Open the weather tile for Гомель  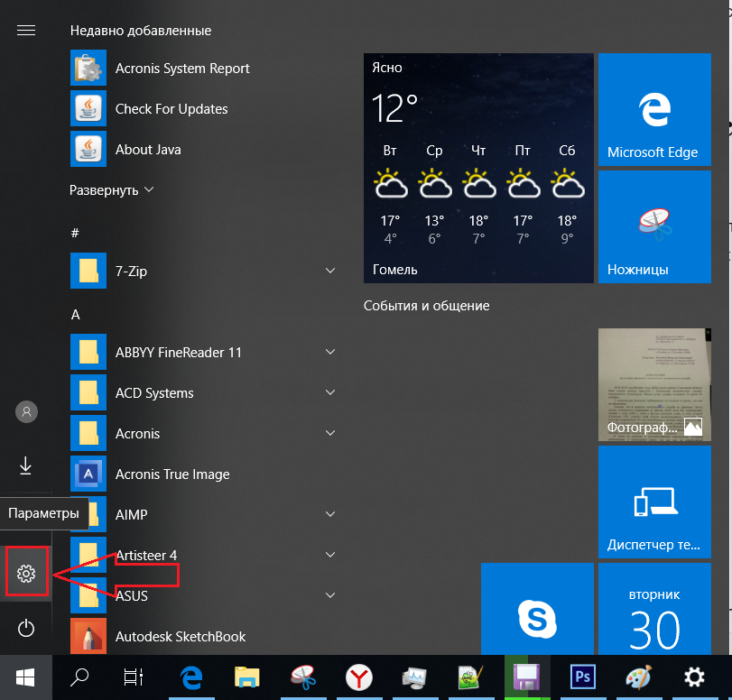click(x=478, y=168)
